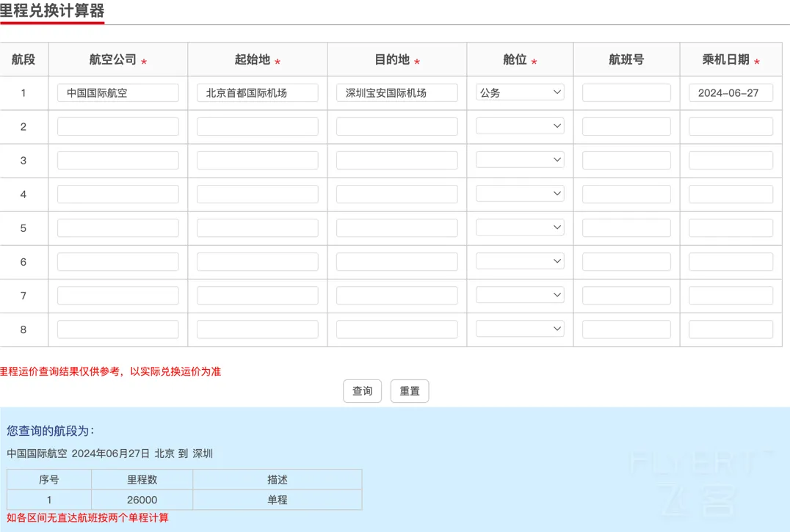Click the flight number input in row 8
790x532 pixels.
pos(626,329)
